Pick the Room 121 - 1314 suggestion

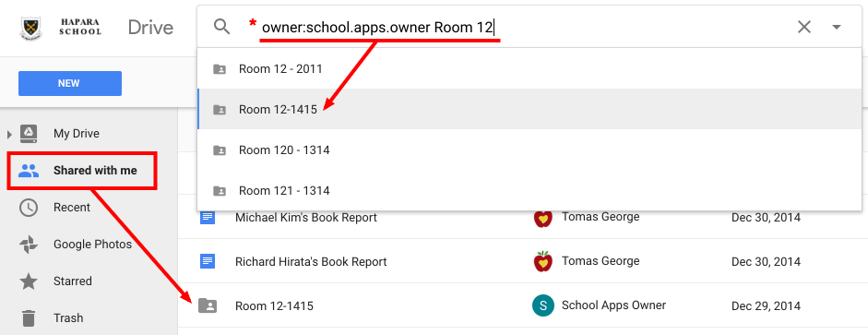point(529,190)
